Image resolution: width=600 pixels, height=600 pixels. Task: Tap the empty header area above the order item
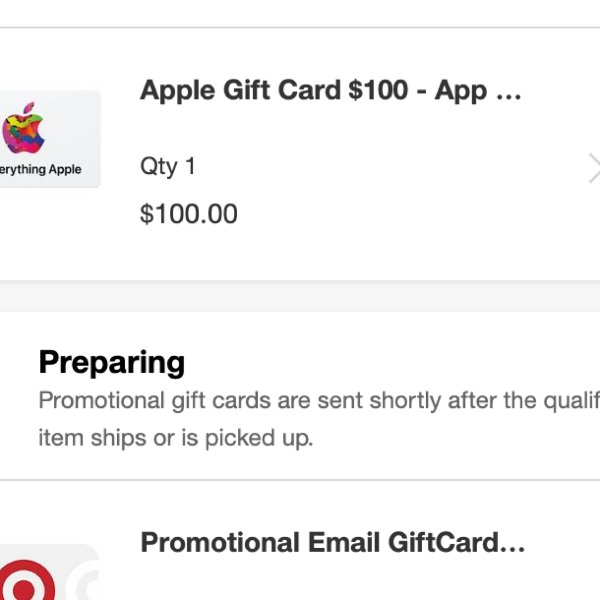click(300, 13)
